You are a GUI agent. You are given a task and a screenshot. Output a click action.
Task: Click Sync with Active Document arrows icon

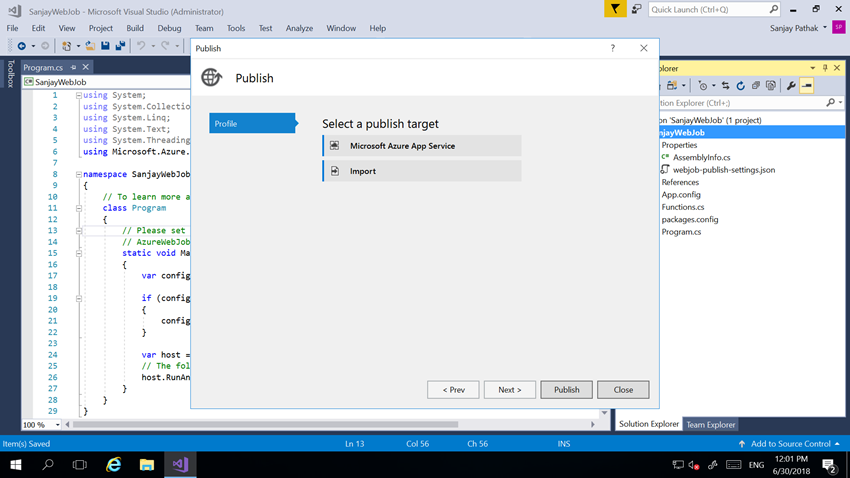[x=725, y=86]
